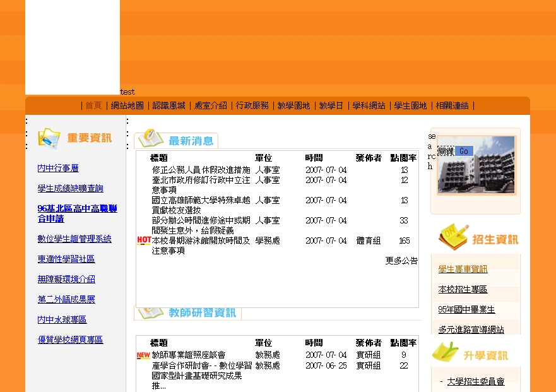Image resolution: width=556 pixels, height=392 pixels.
Task: Click the 關鍵 keyword search field
Action: tap(446, 151)
